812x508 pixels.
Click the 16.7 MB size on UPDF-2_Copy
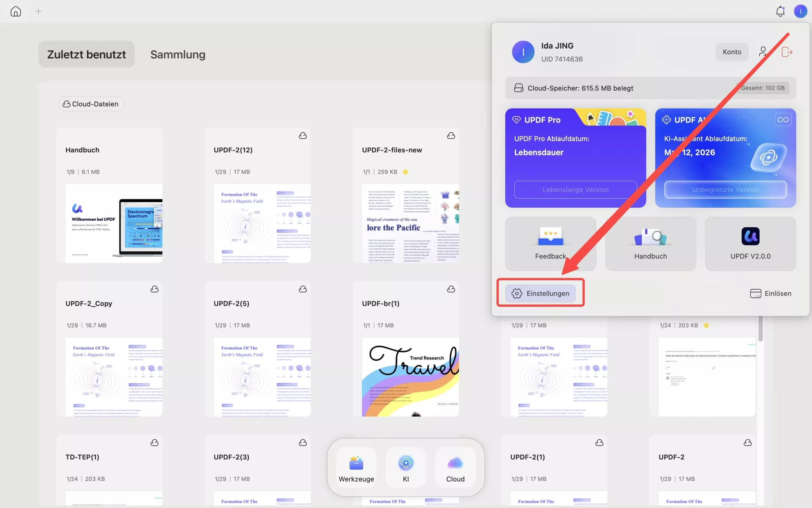point(95,325)
